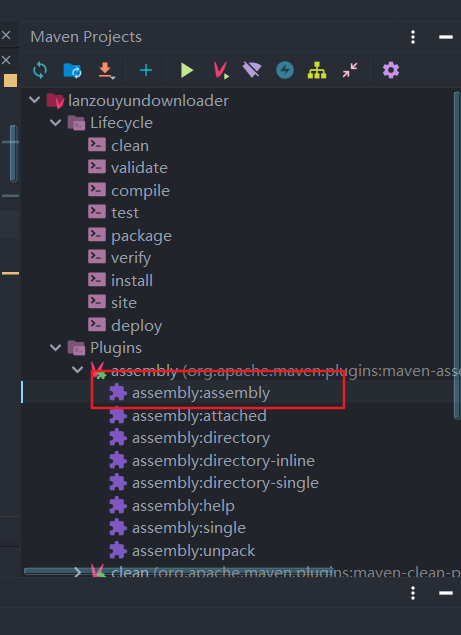Click Generate Sources and Update Folders icon
This screenshot has width=461, height=635.
pyautogui.click(x=73, y=70)
